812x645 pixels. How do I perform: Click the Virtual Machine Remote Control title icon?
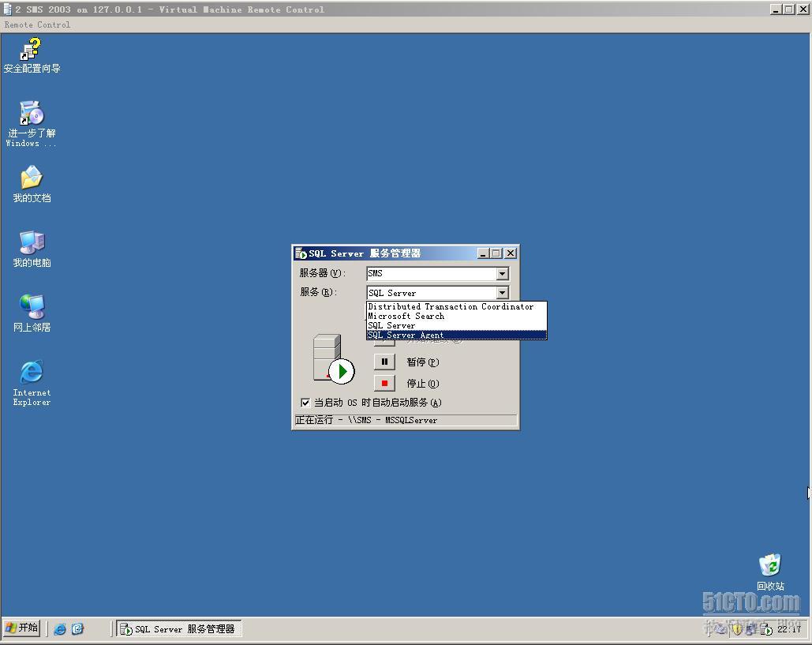7,9
